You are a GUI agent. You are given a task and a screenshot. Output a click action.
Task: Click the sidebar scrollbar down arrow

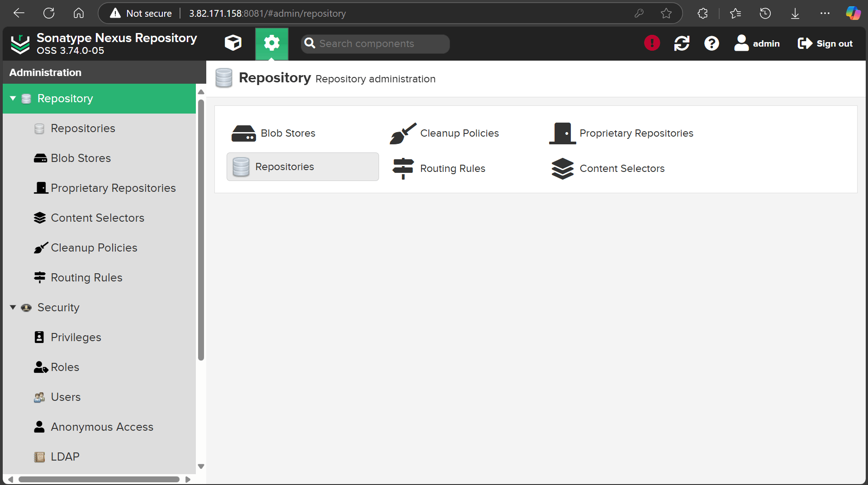(201, 466)
